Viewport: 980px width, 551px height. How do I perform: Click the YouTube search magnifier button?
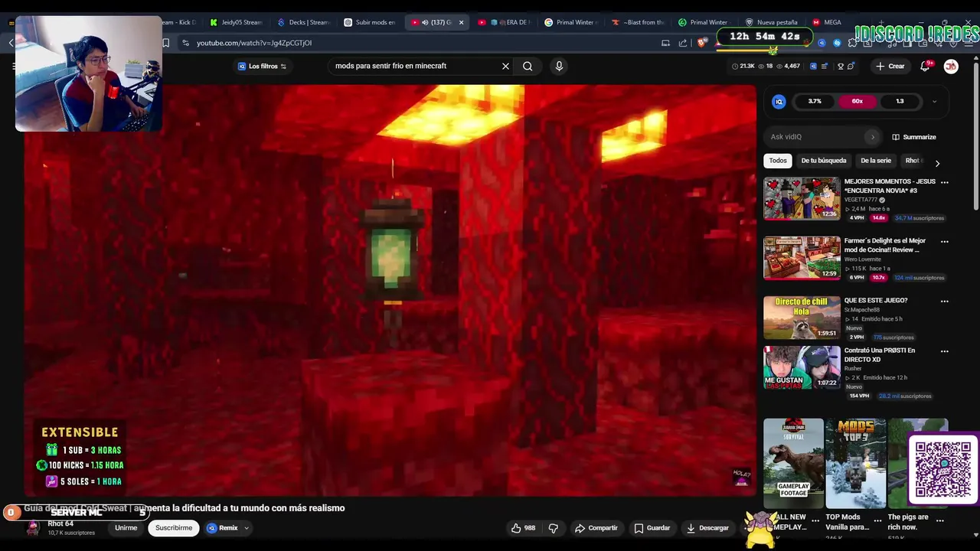pyautogui.click(x=528, y=66)
